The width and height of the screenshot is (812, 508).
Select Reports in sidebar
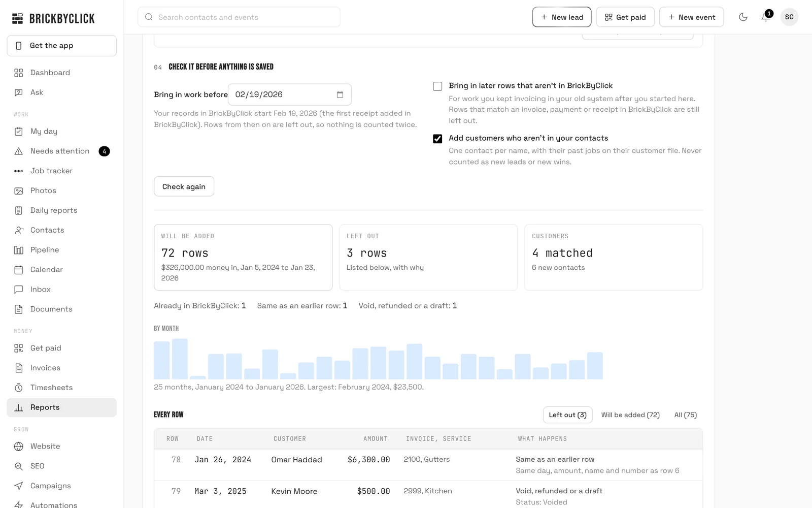coord(61,408)
